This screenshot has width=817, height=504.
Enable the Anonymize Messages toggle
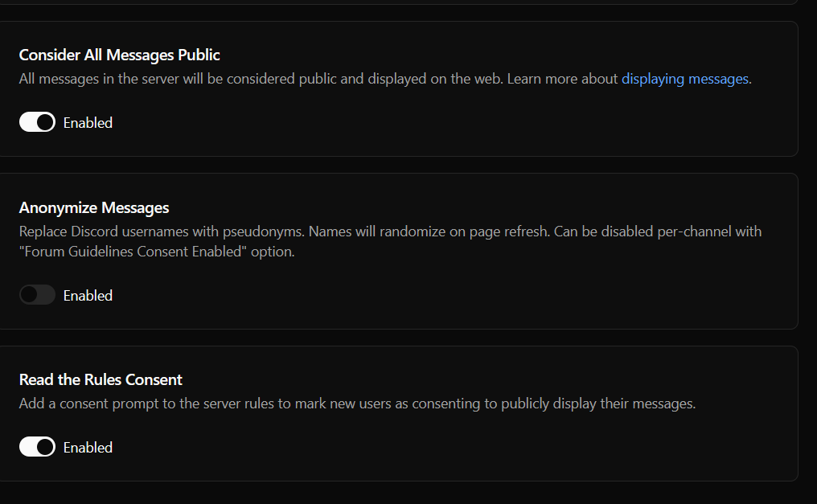point(37,295)
